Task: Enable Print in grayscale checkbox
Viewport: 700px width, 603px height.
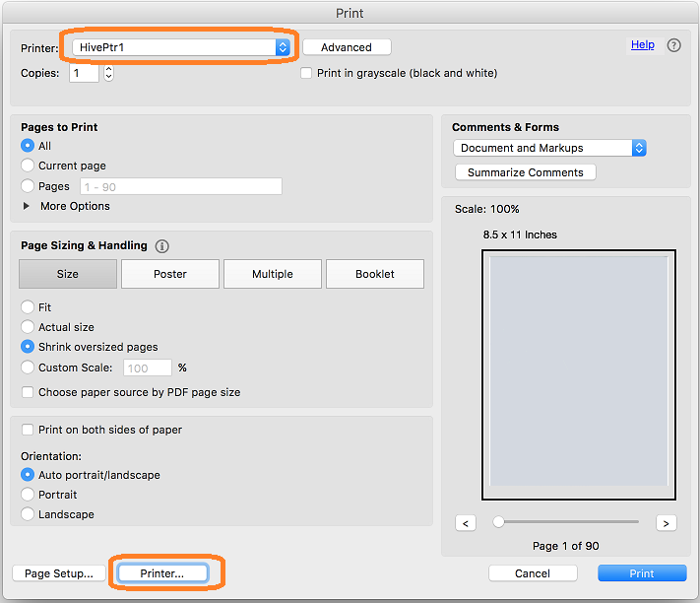Action: pos(306,73)
